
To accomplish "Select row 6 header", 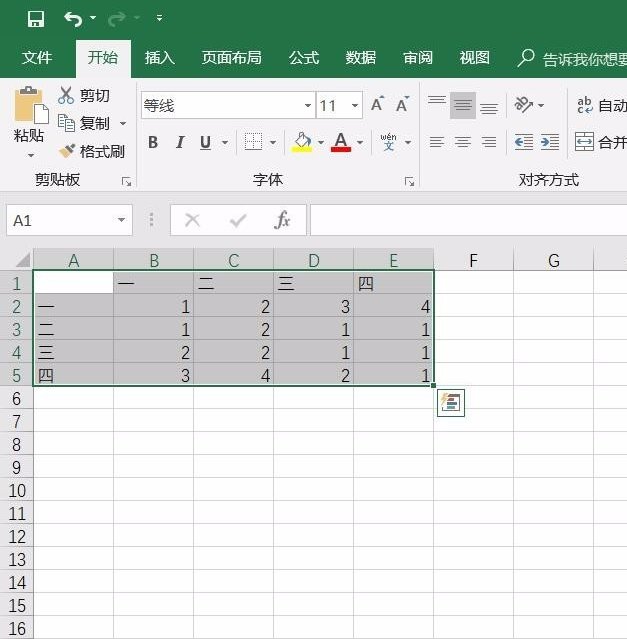I will point(16,398).
